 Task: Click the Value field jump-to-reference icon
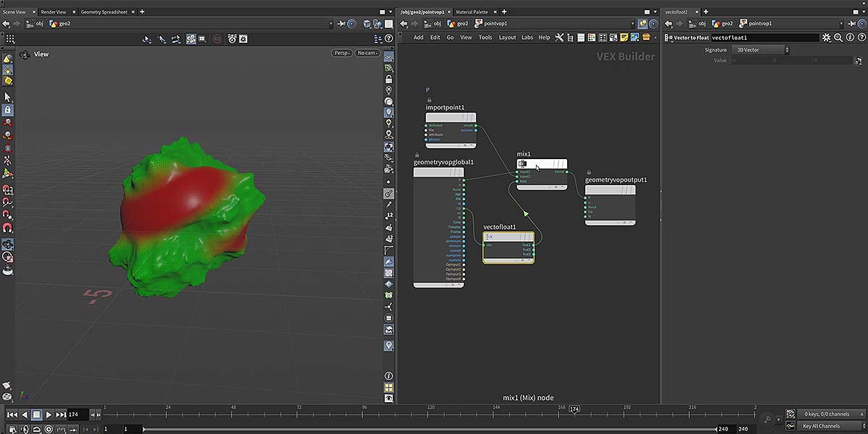tap(858, 61)
